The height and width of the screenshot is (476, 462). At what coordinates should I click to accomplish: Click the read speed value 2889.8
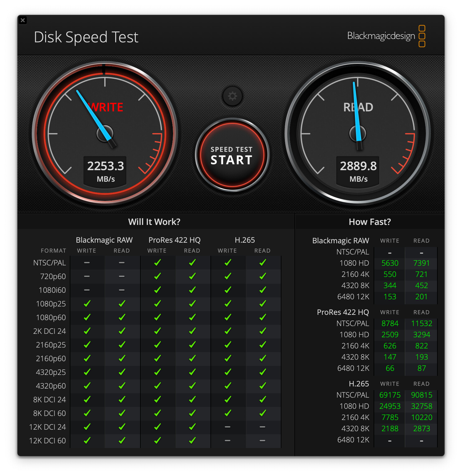[x=358, y=166]
